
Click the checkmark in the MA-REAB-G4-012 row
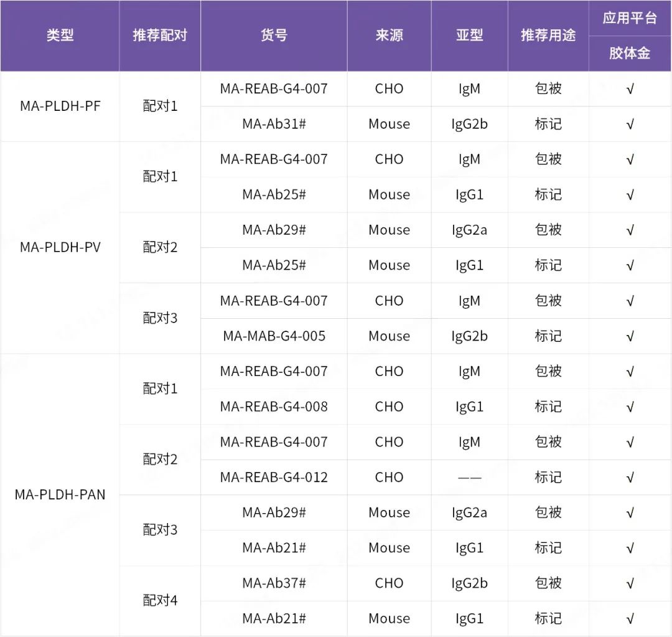coord(630,478)
